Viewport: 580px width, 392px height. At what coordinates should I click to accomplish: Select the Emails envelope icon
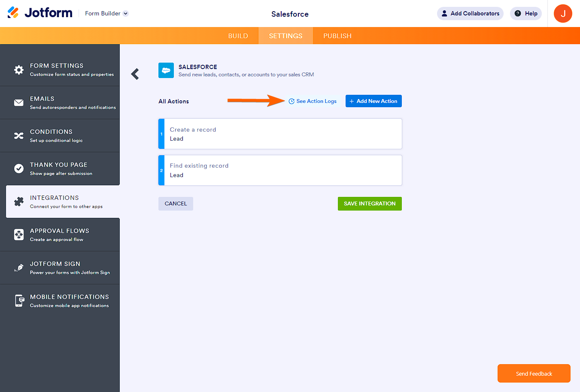click(19, 103)
